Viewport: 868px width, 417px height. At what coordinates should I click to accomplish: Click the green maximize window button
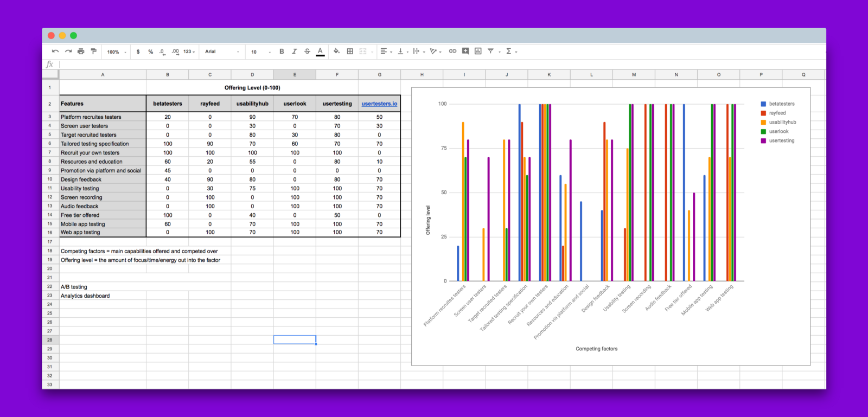73,36
